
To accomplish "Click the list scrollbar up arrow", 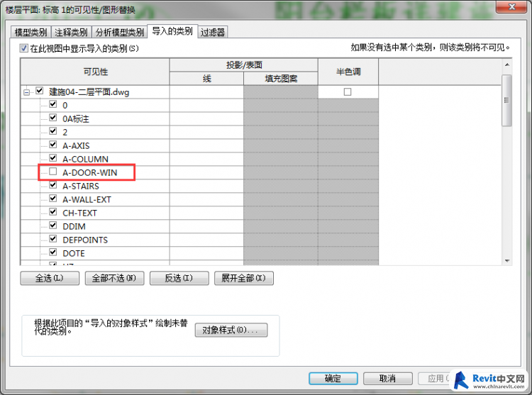I will pos(507,65).
